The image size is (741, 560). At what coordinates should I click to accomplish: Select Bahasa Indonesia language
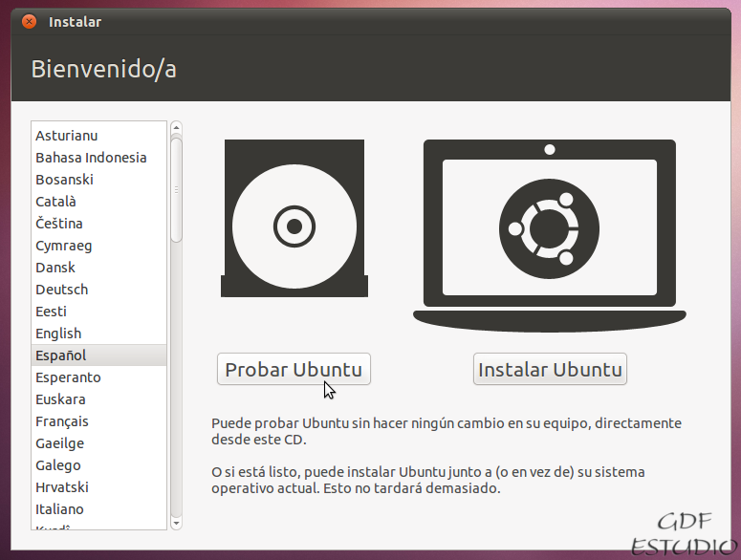point(98,158)
